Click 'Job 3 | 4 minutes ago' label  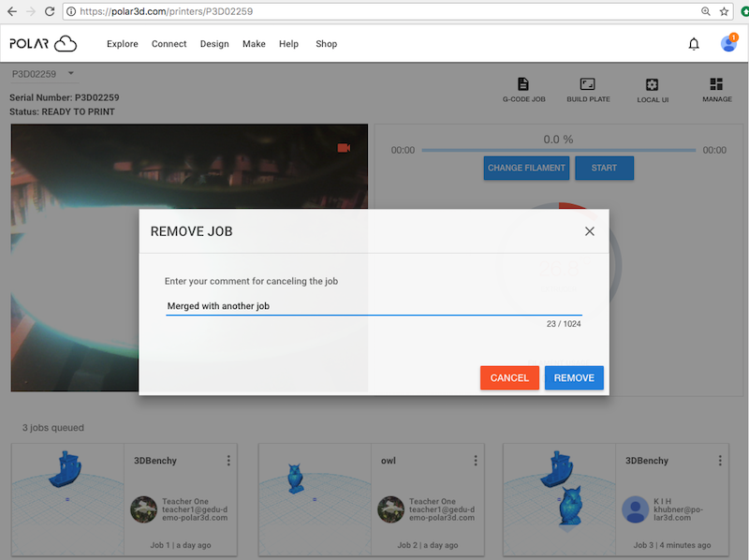672,545
